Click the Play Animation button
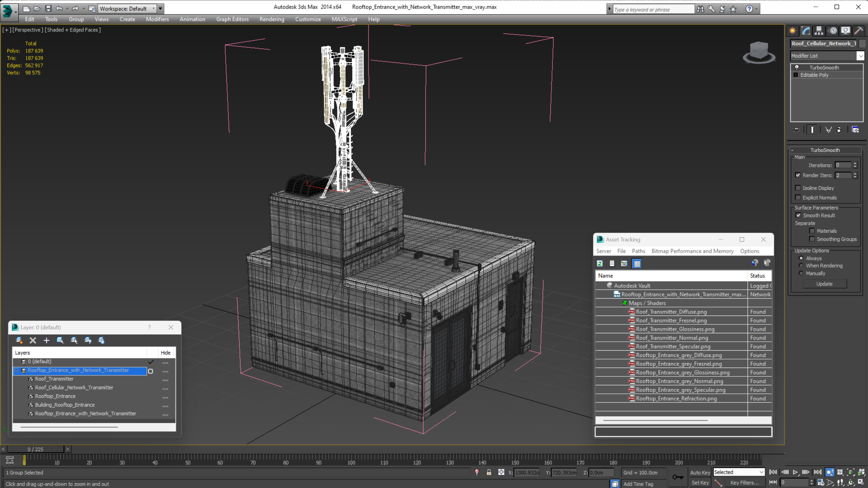Image resolution: width=868 pixels, height=488 pixels. tap(795, 472)
